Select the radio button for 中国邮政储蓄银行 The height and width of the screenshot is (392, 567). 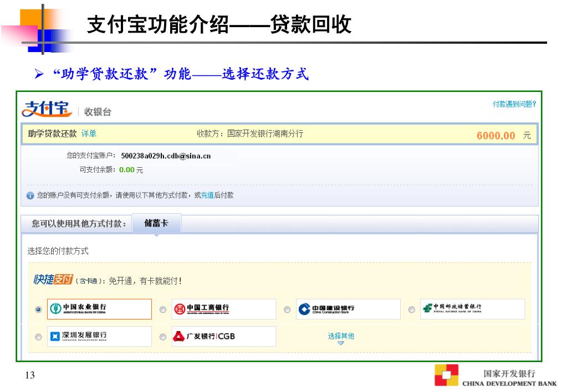411,310
